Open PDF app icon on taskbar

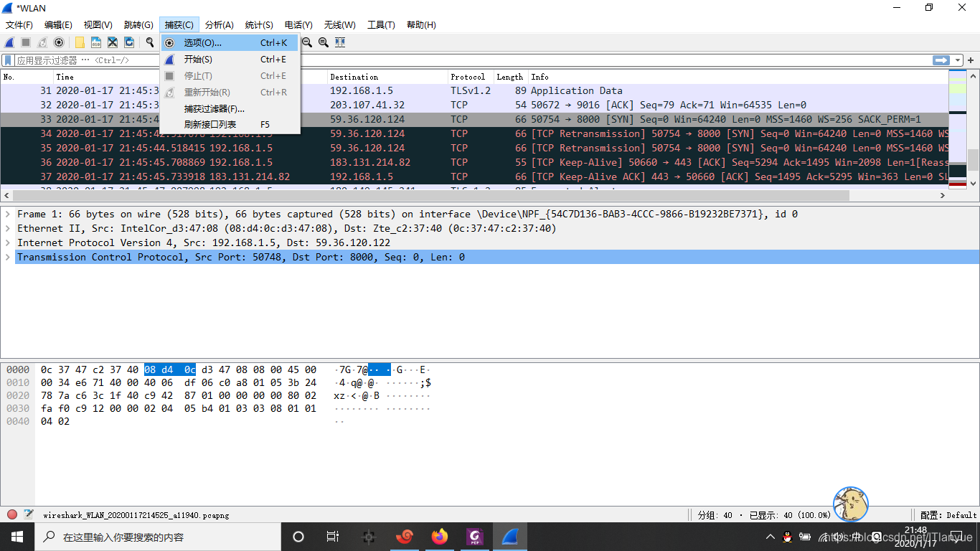click(x=474, y=537)
